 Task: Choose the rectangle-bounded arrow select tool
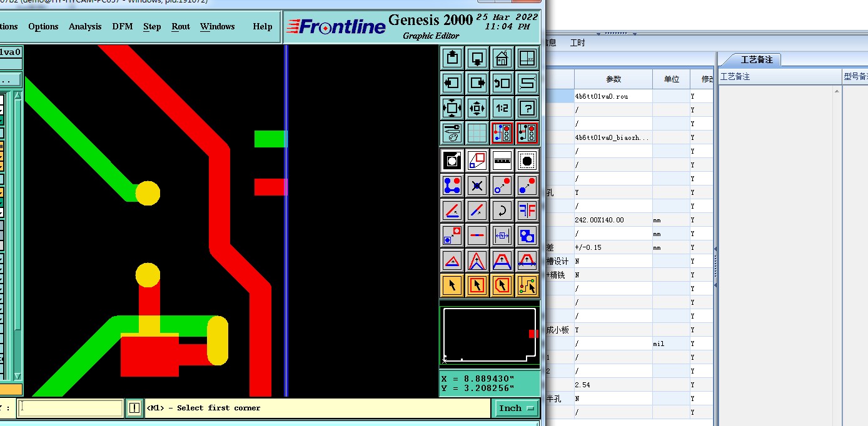coord(477,285)
